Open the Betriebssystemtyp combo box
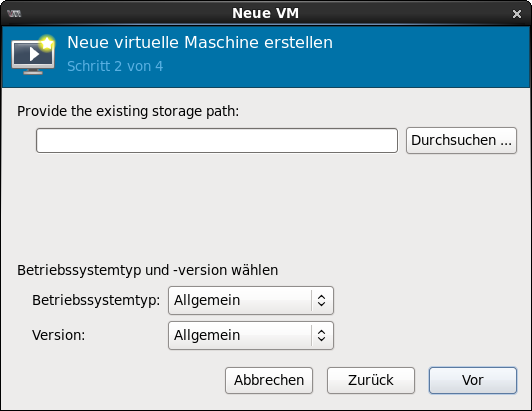Image resolution: width=532 pixels, height=411 pixels. [251, 300]
